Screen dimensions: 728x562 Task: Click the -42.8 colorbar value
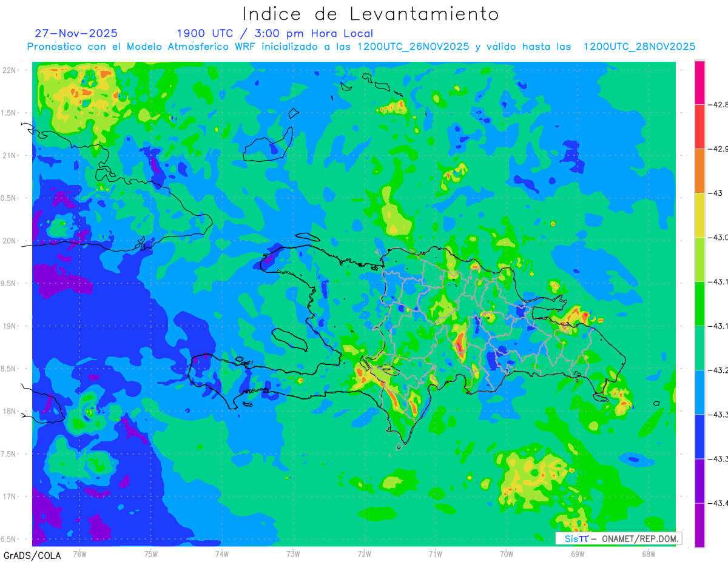click(718, 105)
